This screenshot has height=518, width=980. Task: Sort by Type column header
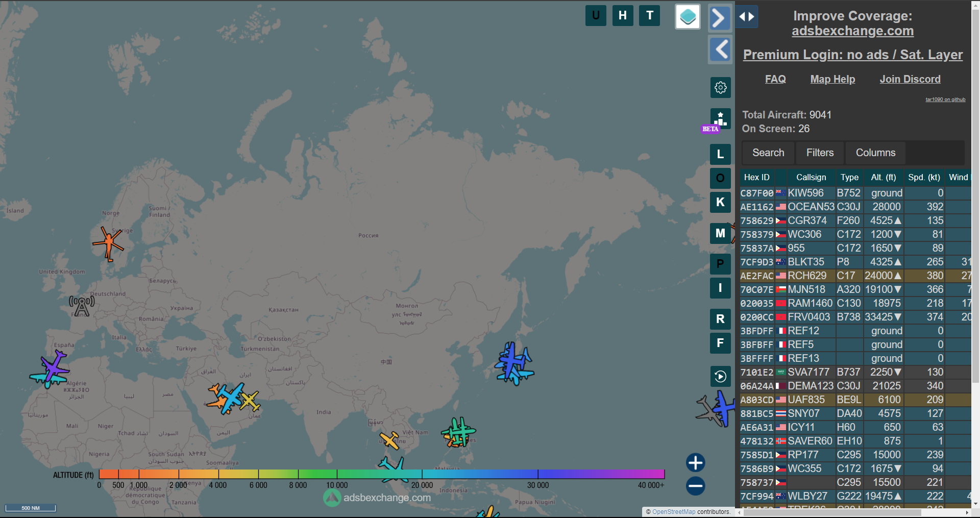click(x=849, y=177)
